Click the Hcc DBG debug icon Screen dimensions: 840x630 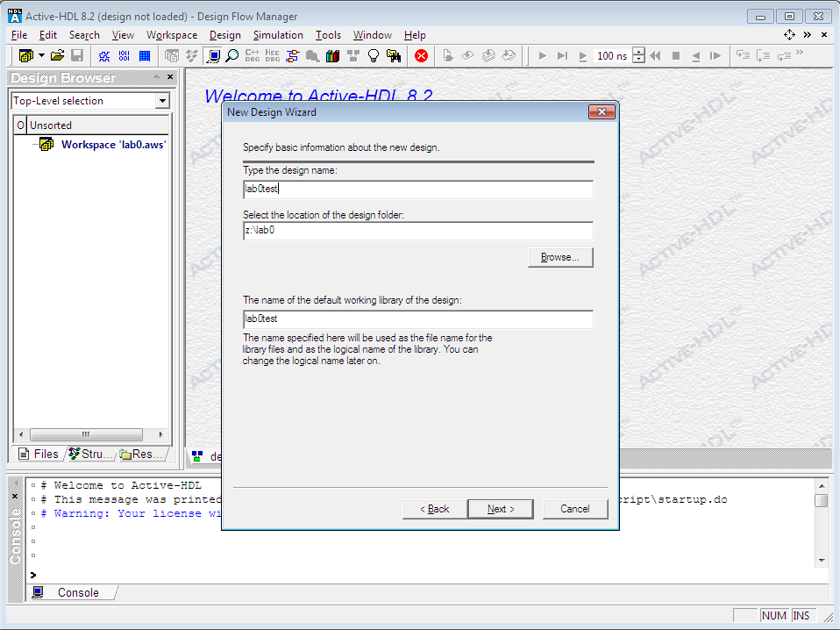pyautogui.click(x=272, y=56)
